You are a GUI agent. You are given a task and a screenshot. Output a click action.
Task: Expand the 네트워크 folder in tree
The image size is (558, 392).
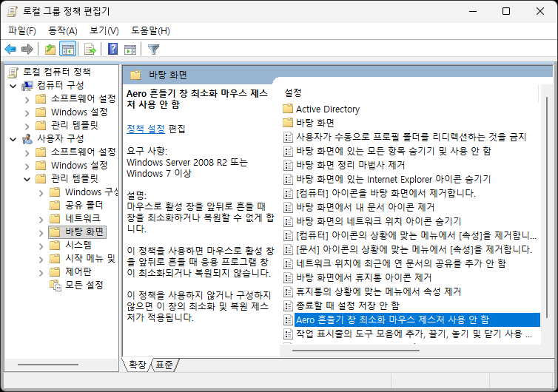[40, 219]
